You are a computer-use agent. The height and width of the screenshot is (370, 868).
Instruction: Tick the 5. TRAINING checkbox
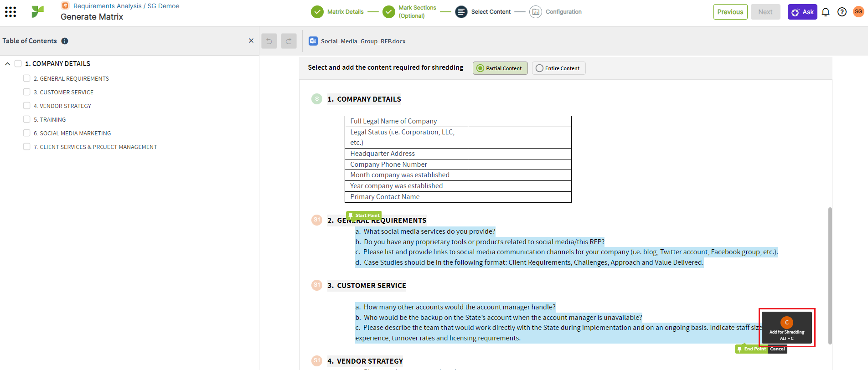click(x=27, y=119)
